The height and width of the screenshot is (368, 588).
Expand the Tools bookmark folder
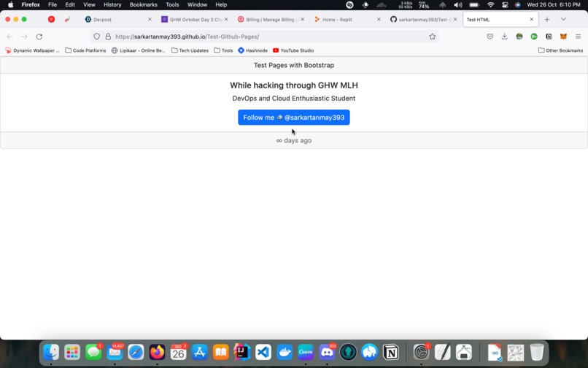coord(223,50)
